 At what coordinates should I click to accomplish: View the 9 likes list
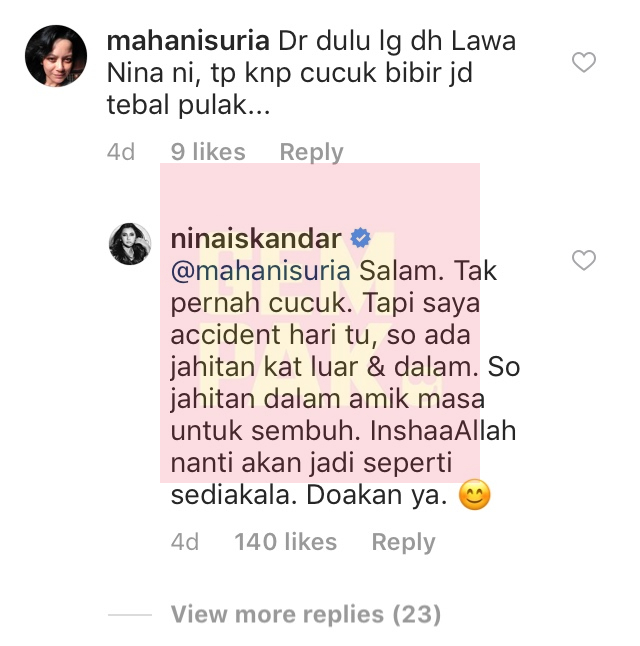point(208,152)
